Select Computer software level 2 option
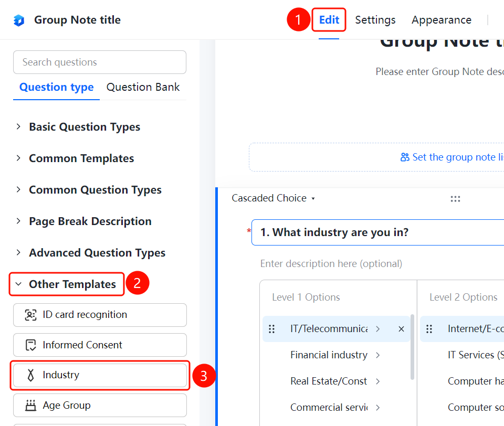 click(x=476, y=408)
